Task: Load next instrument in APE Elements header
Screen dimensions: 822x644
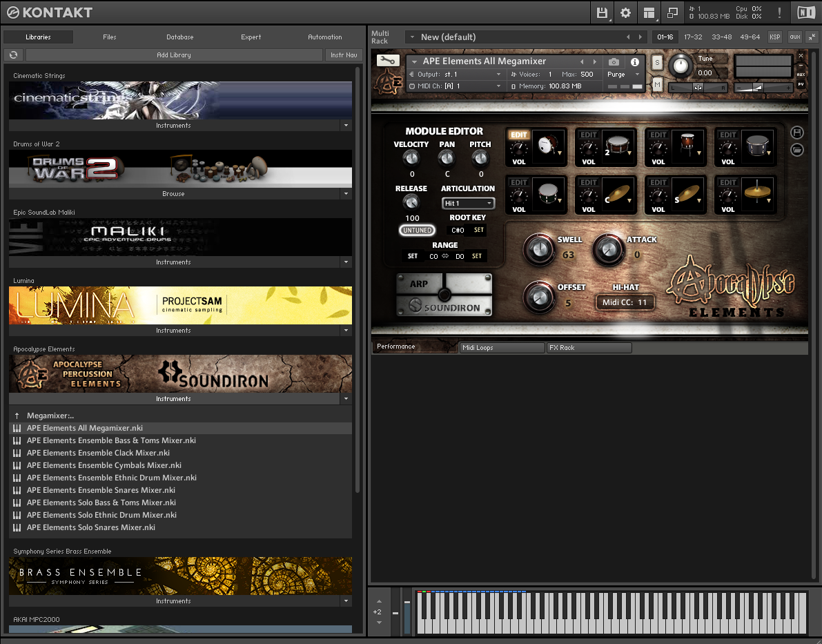Action: pyautogui.click(x=594, y=62)
